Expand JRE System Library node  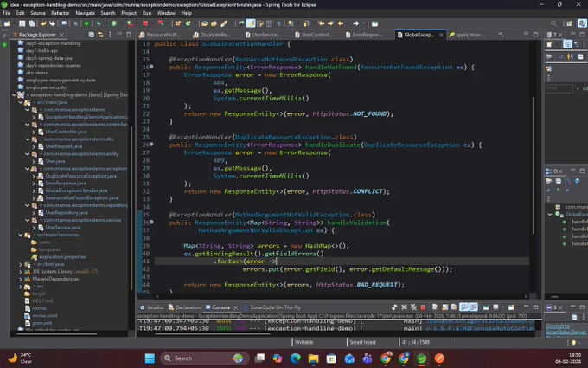tap(21, 272)
